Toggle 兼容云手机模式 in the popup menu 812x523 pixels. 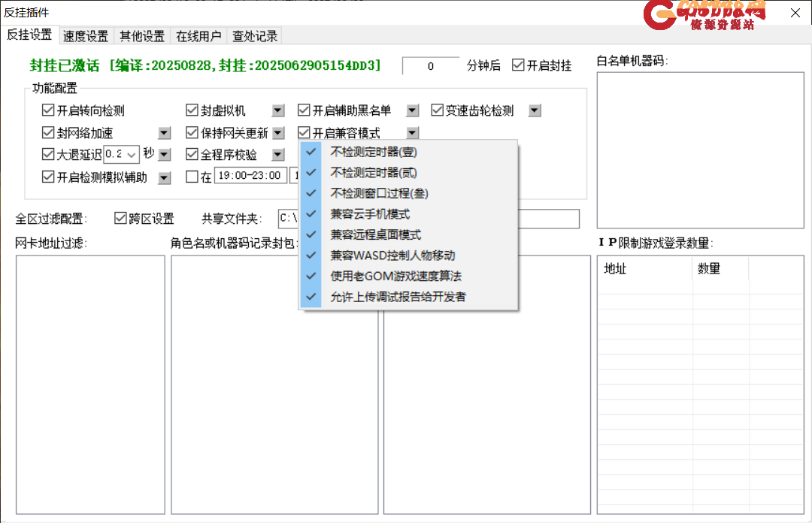point(370,214)
